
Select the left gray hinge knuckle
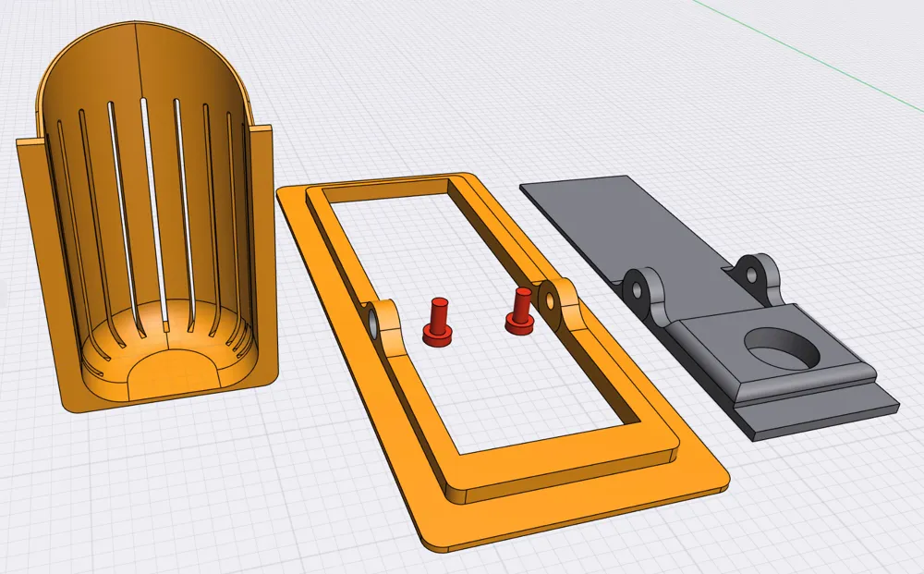[x=638, y=287]
